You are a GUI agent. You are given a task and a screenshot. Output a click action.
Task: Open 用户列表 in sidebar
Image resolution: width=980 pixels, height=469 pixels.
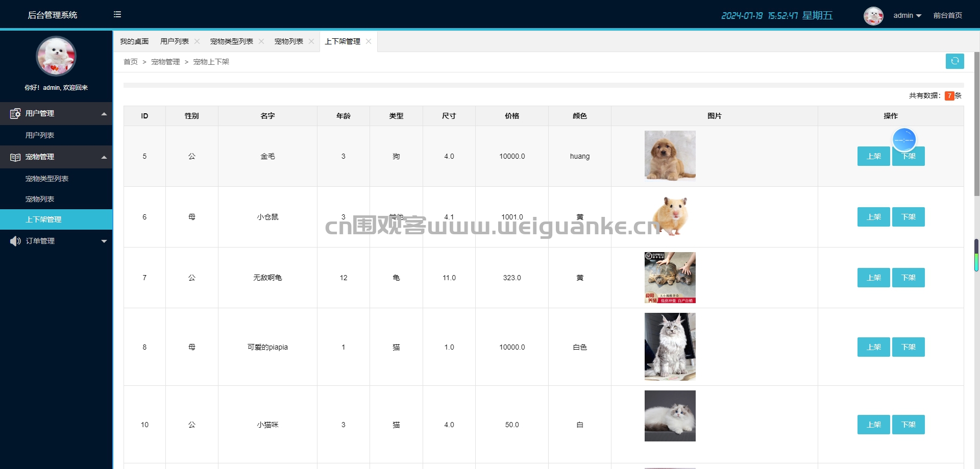[x=56, y=135]
